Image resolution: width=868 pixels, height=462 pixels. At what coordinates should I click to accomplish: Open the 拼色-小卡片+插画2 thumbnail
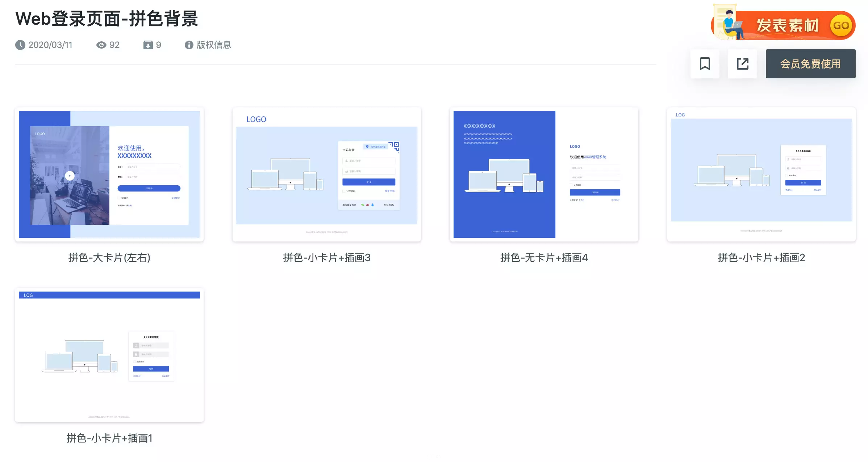[x=761, y=174]
